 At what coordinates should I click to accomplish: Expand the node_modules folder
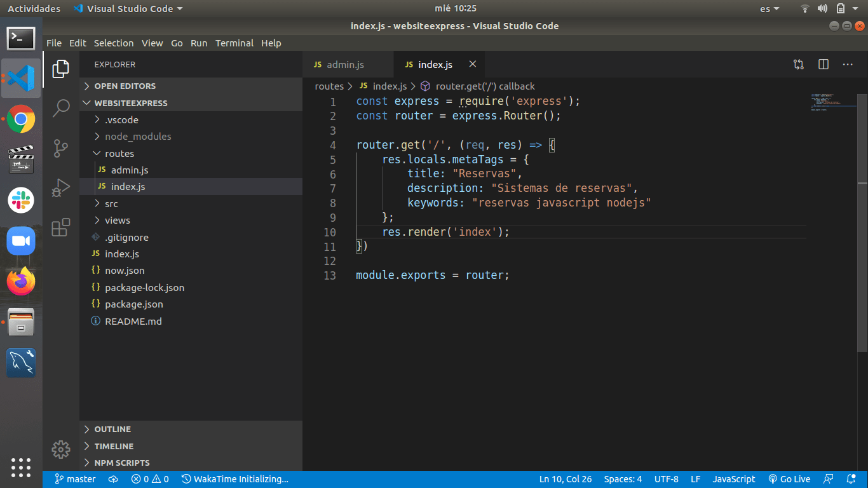138,137
